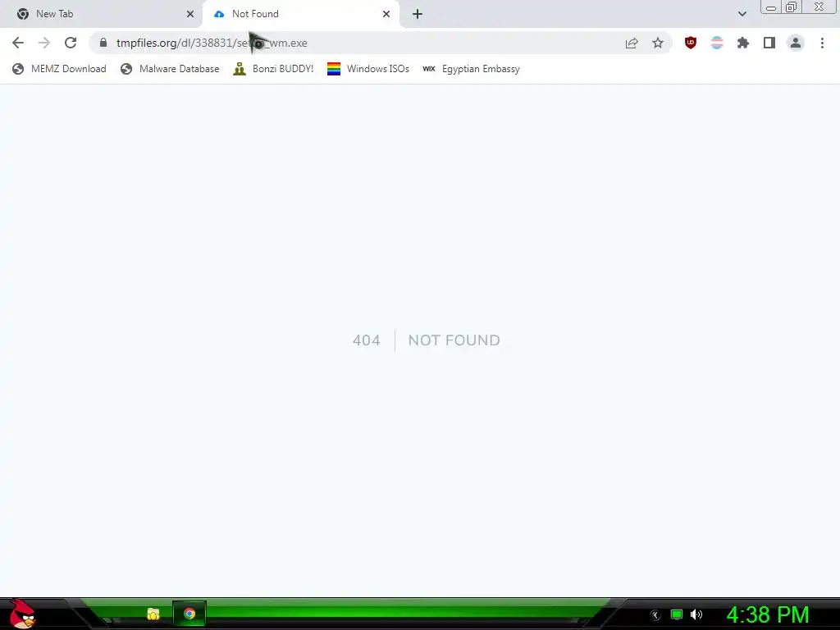Open a new tab with plus button

pos(418,14)
